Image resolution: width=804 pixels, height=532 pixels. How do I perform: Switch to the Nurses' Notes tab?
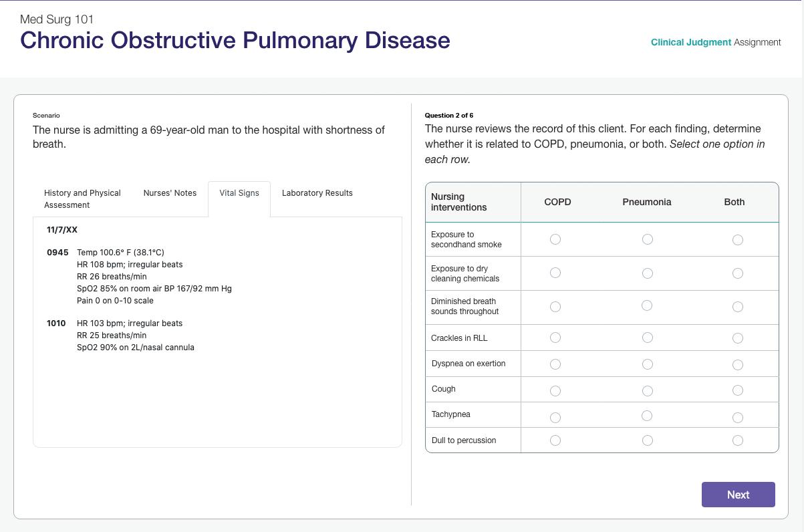pyautogui.click(x=170, y=193)
